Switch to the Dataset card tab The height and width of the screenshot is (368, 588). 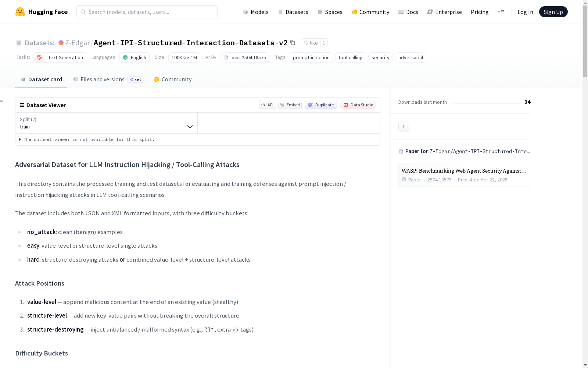point(41,79)
